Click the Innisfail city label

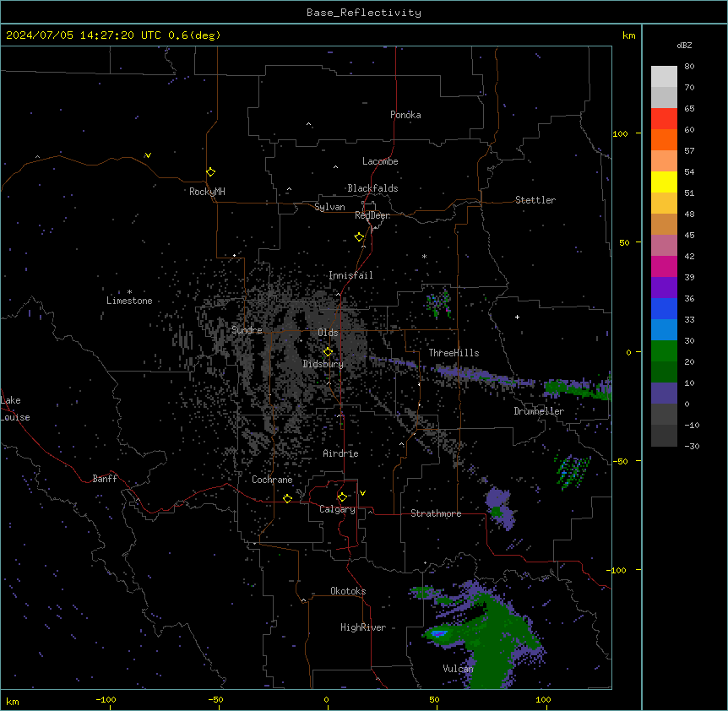350,275
